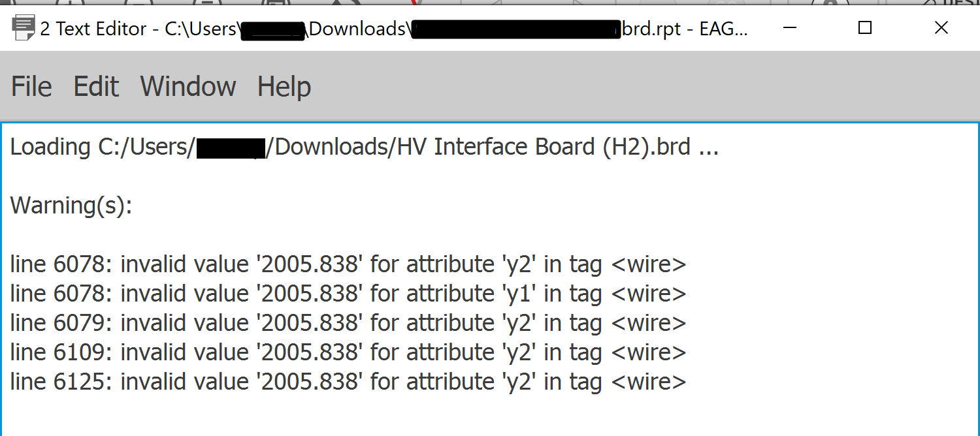Click empty editor area below last warning
Screen dimensions: 980x436
point(490,416)
